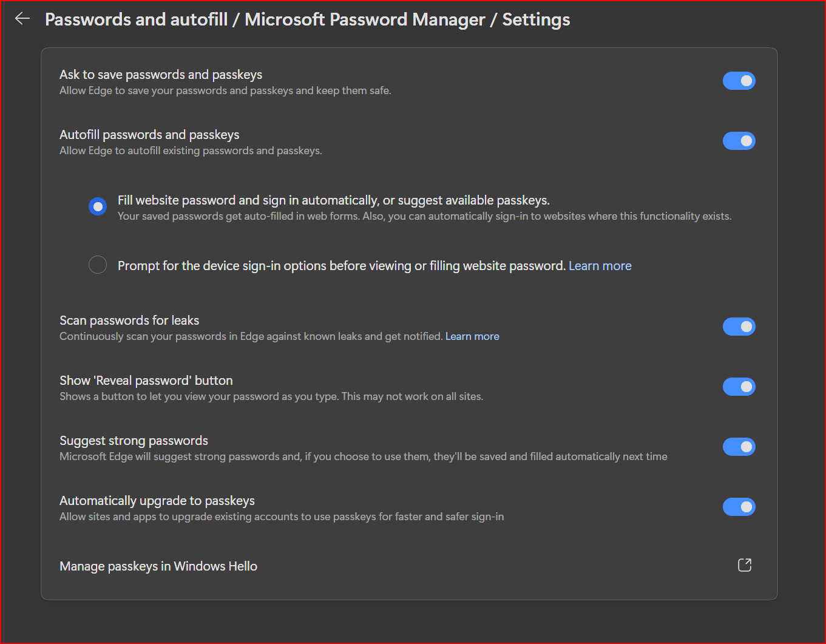This screenshot has height=644, width=826.
Task: Click the 'Automatically upgrade to passkeys' label
Action: [157, 501]
